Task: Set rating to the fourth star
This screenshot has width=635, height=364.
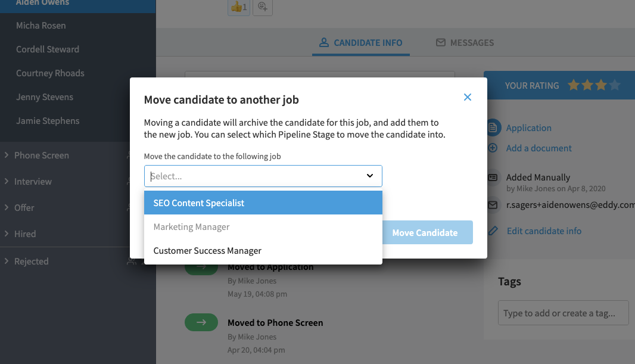Action: tap(614, 85)
